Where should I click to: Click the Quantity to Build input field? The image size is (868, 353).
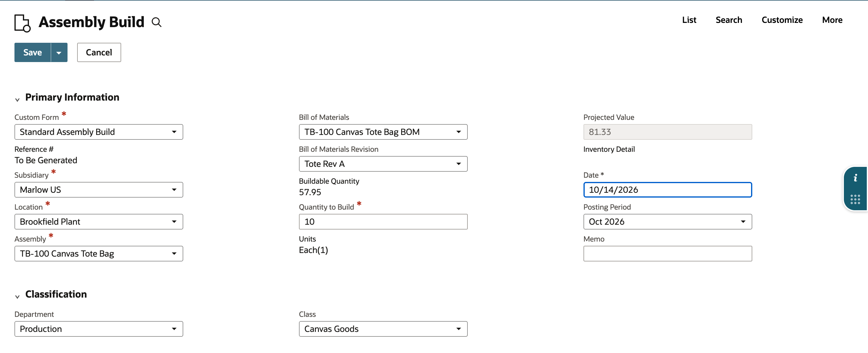(383, 222)
